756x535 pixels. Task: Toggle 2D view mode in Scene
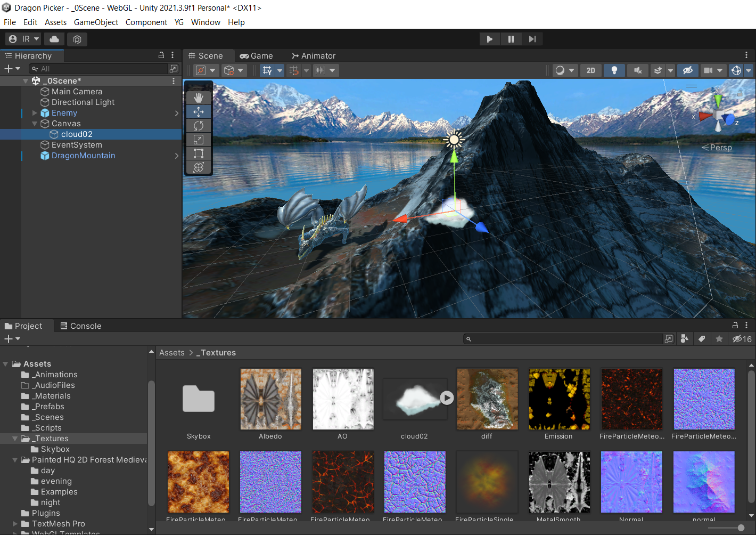[x=590, y=70]
